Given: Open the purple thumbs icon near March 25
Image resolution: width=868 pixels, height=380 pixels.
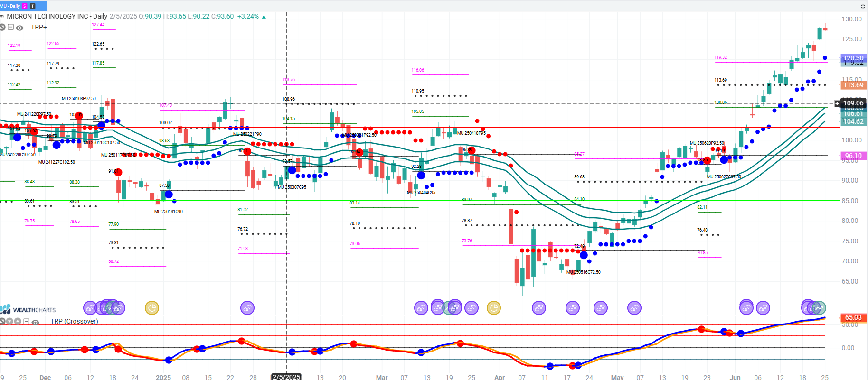Looking at the screenshot, I should click(x=472, y=308).
